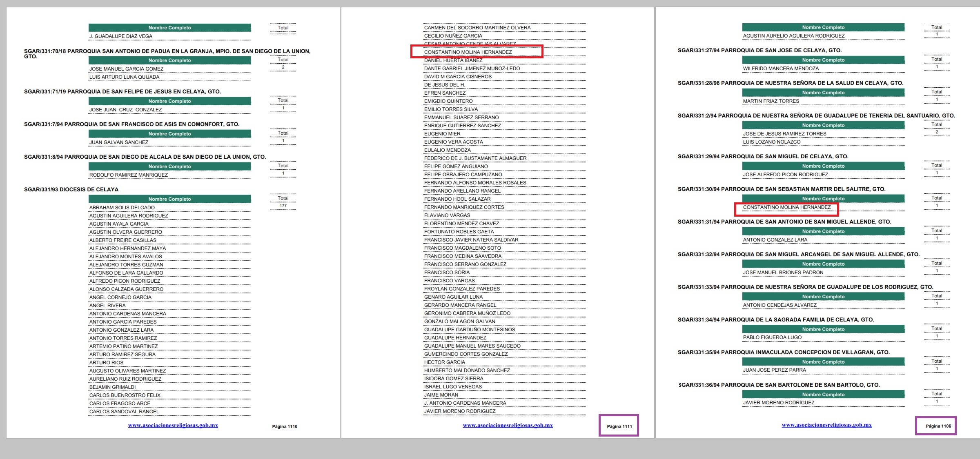
Task: Click the FELIPE OBRAJERO CAMPUZANO entry
Action: (463, 174)
